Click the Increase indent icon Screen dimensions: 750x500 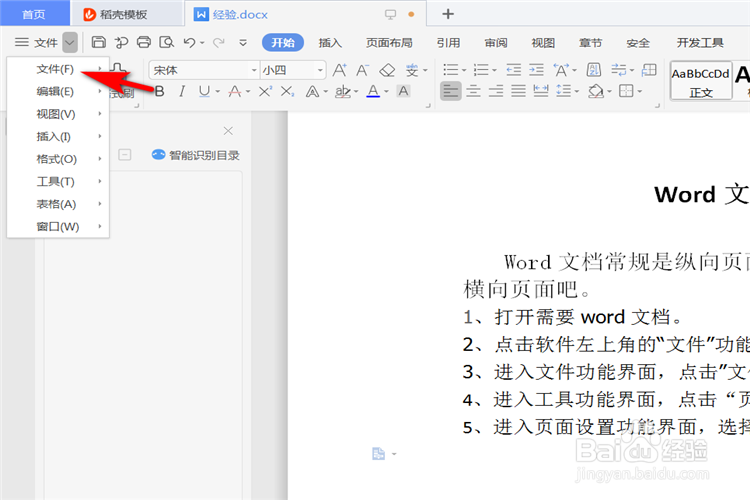[x=536, y=70]
